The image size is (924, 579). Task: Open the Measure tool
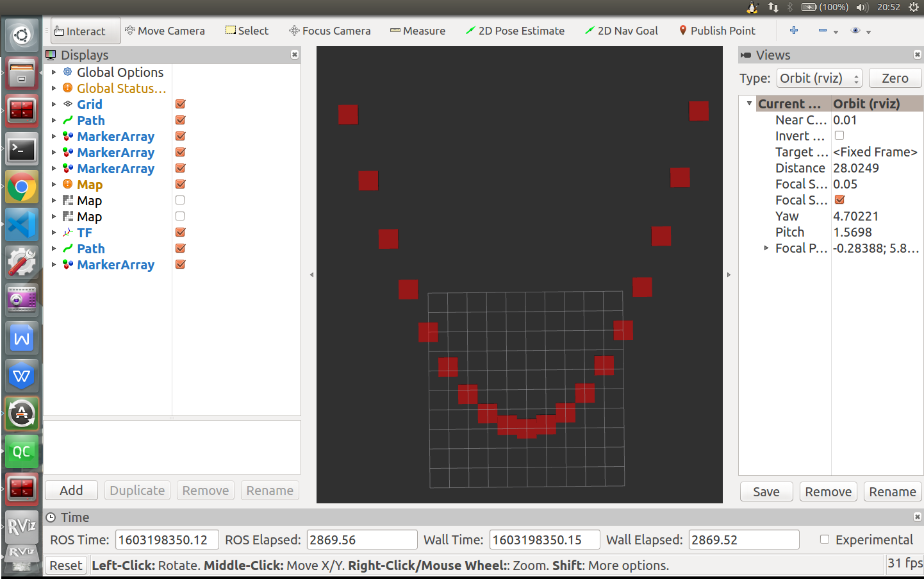(x=417, y=30)
